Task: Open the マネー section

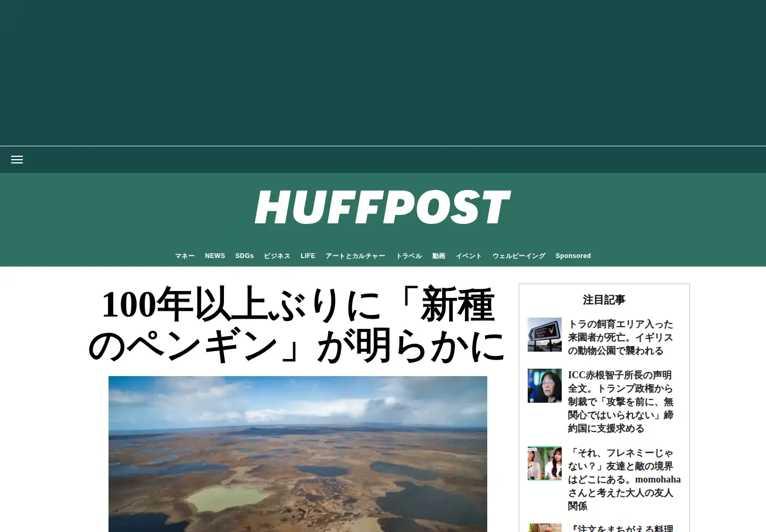Action: (185, 256)
